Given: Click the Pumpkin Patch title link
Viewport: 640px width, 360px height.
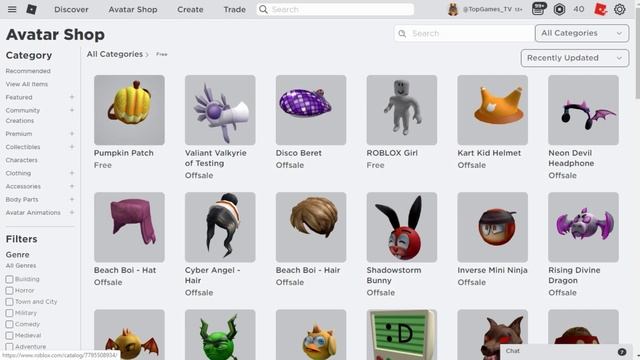Looking at the screenshot, I should pos(124,153).
